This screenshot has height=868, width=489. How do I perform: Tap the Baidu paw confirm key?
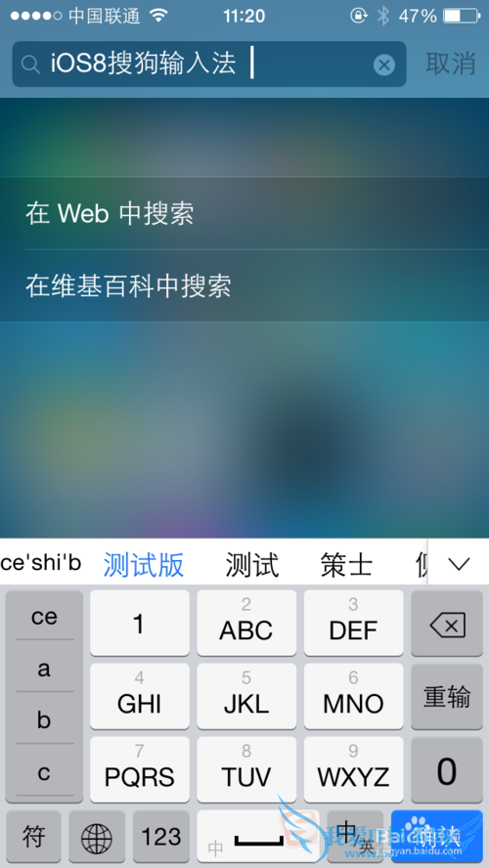coord(437,837)
